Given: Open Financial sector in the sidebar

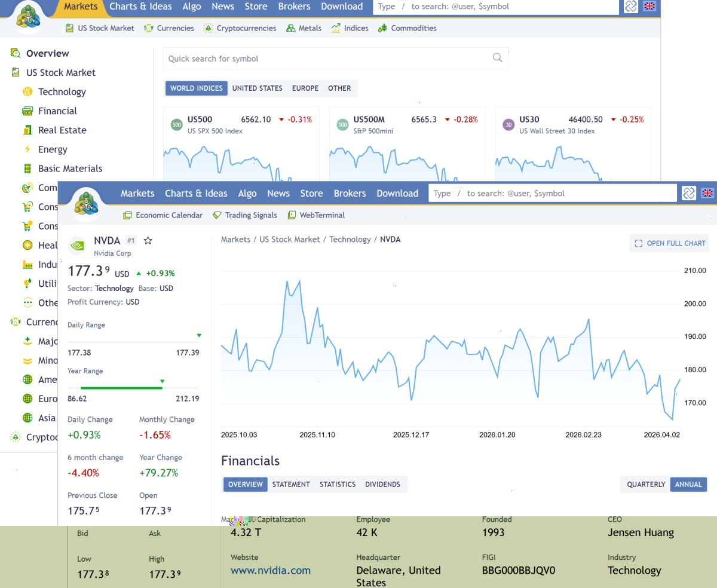Looking at the screenshot, I should coord(57,111).
